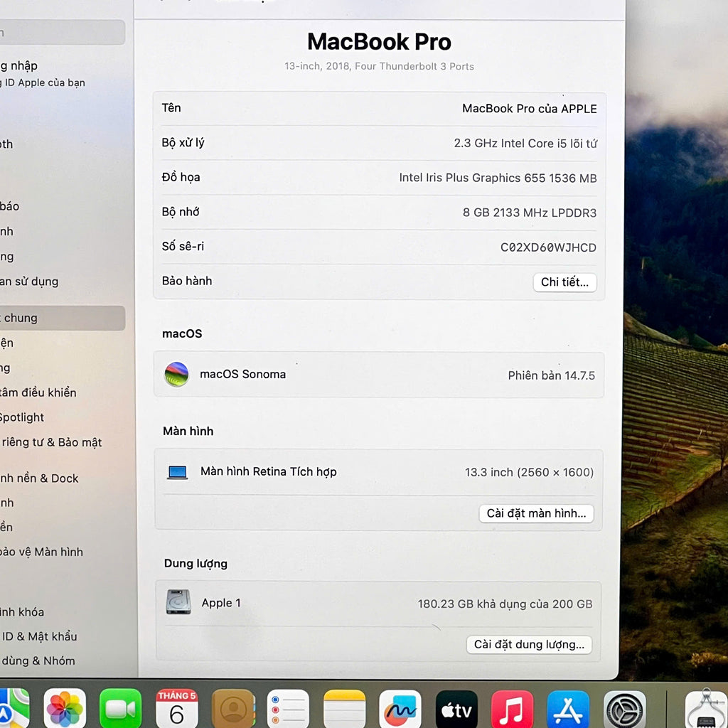Viewport: 728px width, 728px height.
Task: Open Cài đặt màn hình… display settings
Action: coord(536,513)
